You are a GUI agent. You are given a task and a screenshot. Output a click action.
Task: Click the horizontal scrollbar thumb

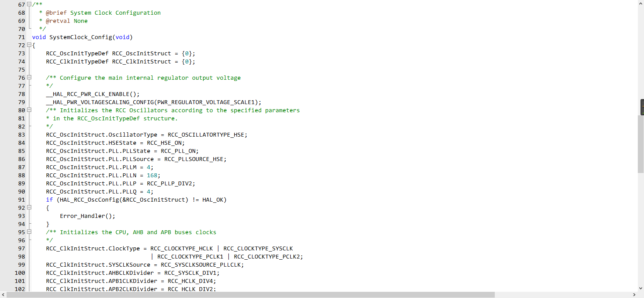point(250,295)
